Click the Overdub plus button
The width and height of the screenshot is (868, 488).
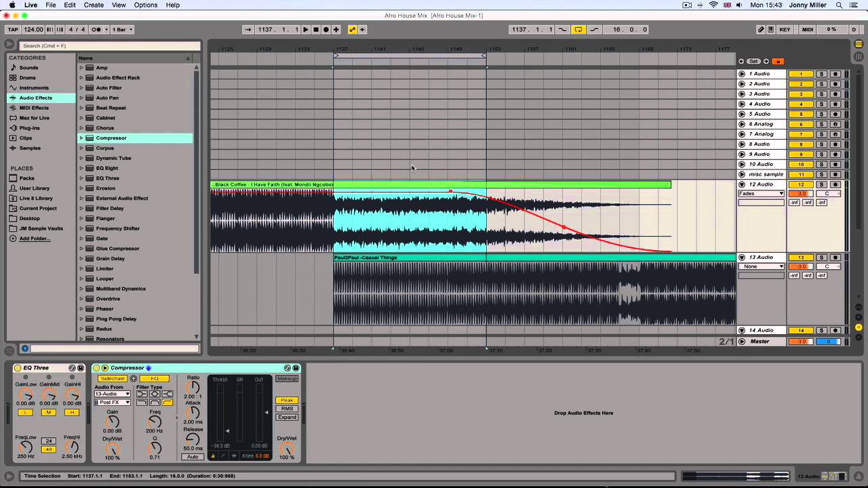(x=336, y=29)
